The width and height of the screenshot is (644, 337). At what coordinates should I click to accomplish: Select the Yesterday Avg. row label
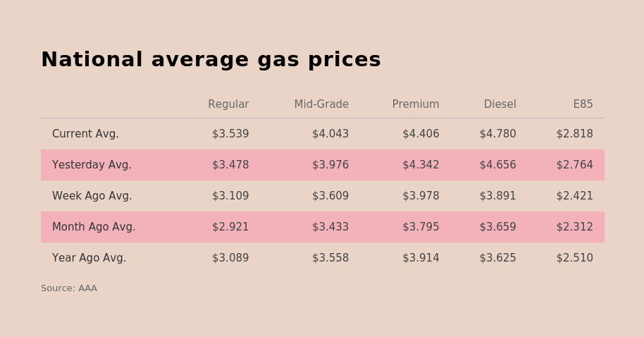pyautogui.click(x=92, y=165)
